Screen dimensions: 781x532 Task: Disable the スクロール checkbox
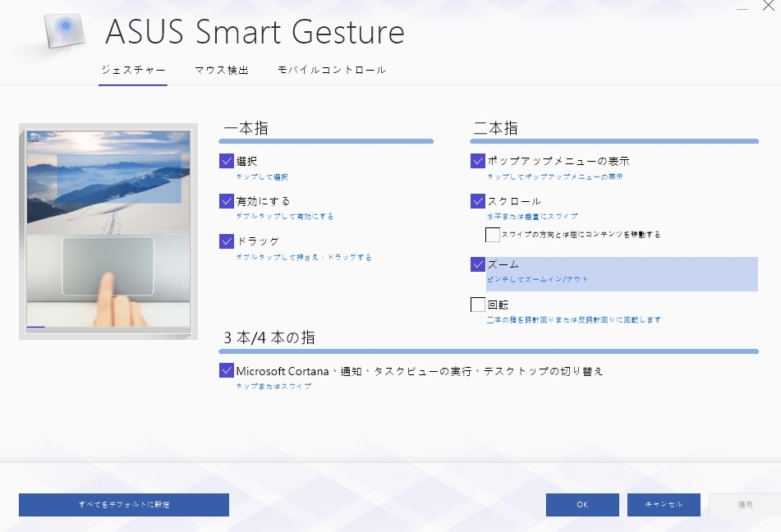pos(478,201)
